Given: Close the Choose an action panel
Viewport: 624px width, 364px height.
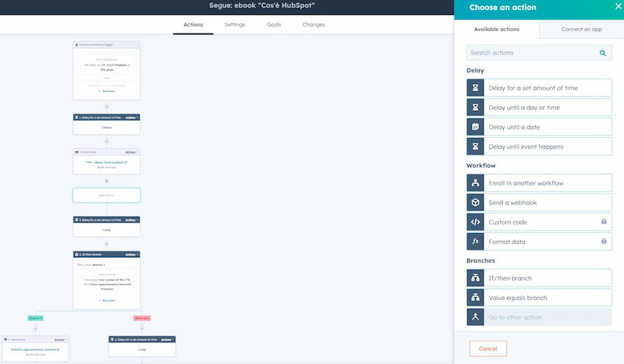Looking at the screenshot, I should 619,6.
